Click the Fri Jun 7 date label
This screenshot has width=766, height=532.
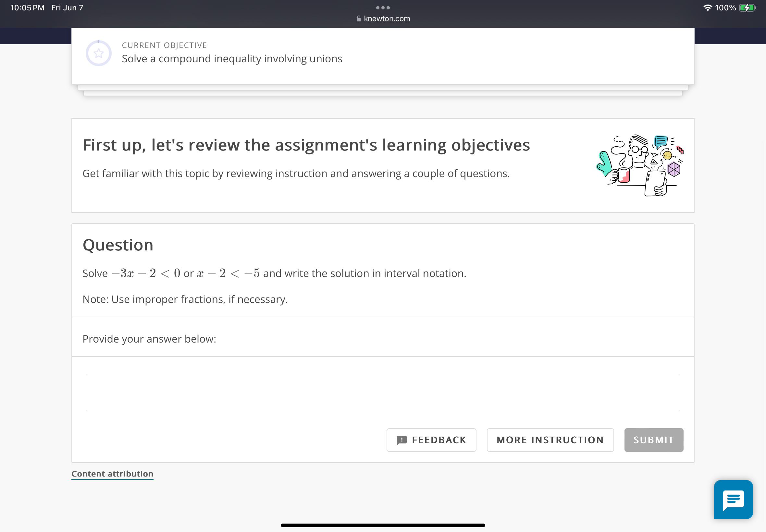(x=68, y=7)
